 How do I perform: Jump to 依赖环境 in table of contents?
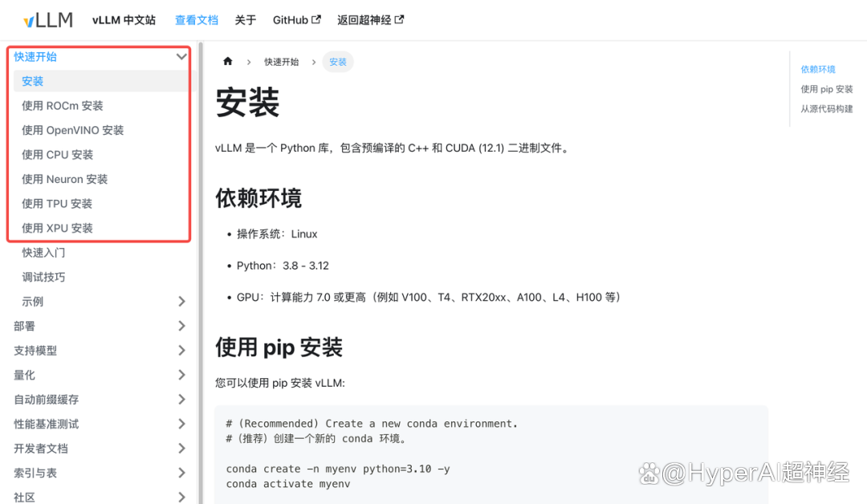point(818,69)
